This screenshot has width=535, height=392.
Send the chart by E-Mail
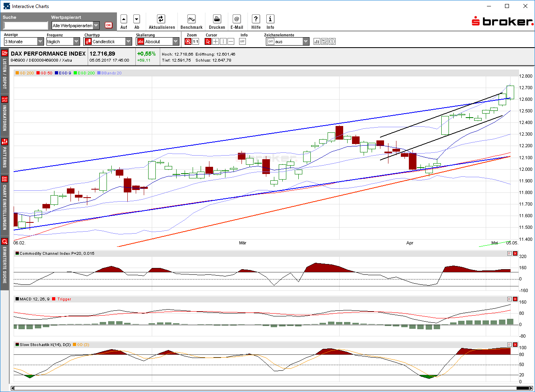237,19
